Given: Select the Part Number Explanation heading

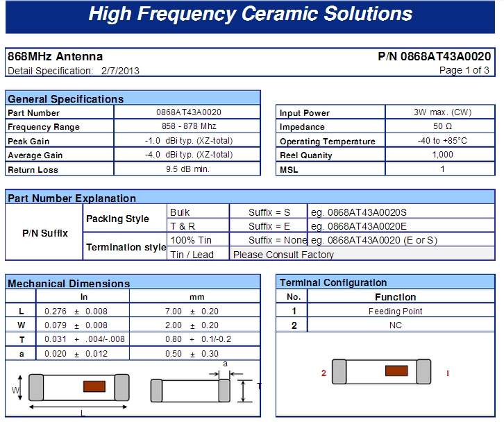Looking at the screenshot, I should 72,198.
